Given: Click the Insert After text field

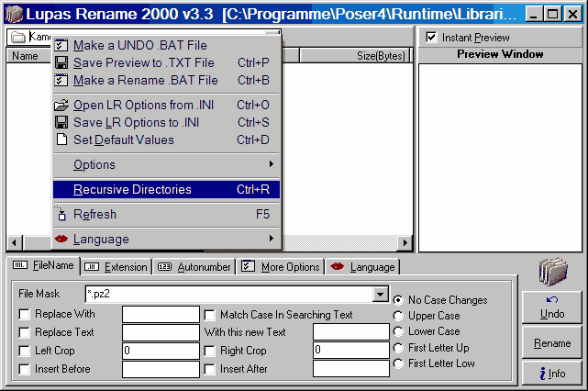Looking at the screenshot, I should pyautogui.click(x=351, y=368).
